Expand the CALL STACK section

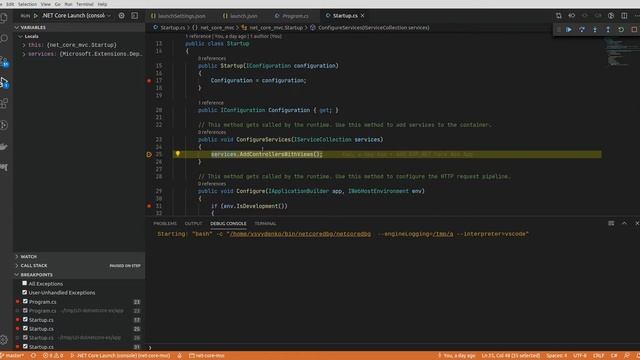[x=79, y=265]
